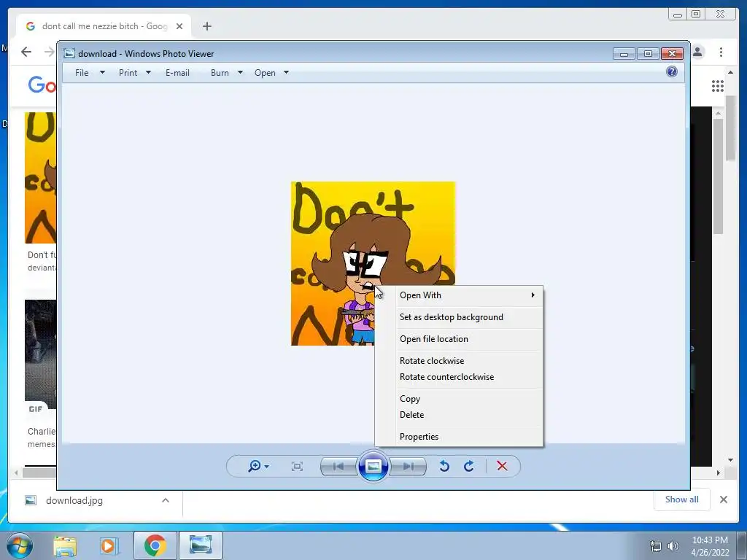Open Chrome three-dot menu
The height and width of the screenshot is (560, 747).
click(721, 52)
